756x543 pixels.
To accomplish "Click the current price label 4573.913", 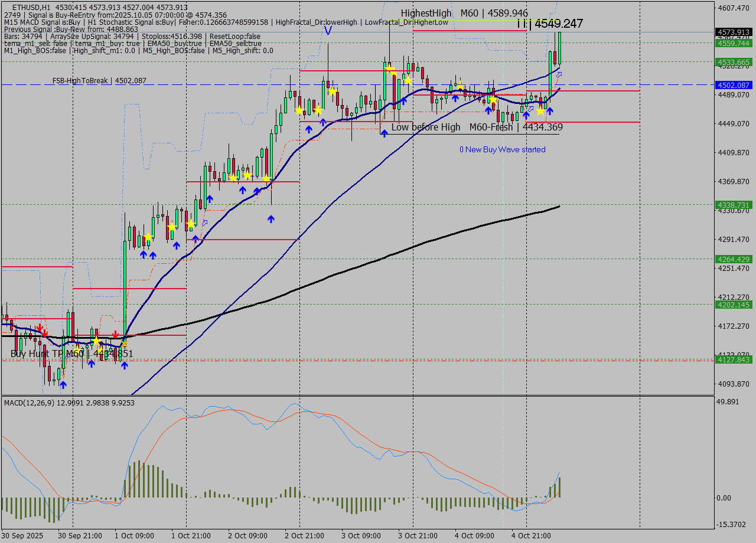I will [734, 32].
